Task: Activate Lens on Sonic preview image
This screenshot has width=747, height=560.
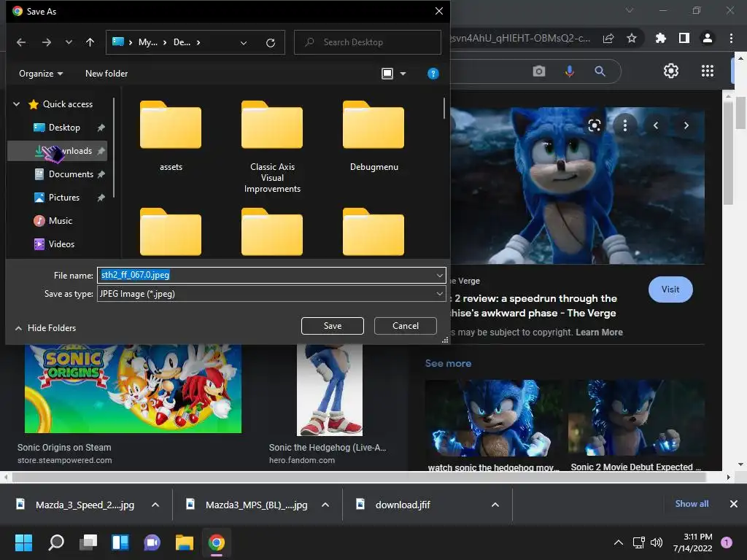Action: click(x=595, y=125)
